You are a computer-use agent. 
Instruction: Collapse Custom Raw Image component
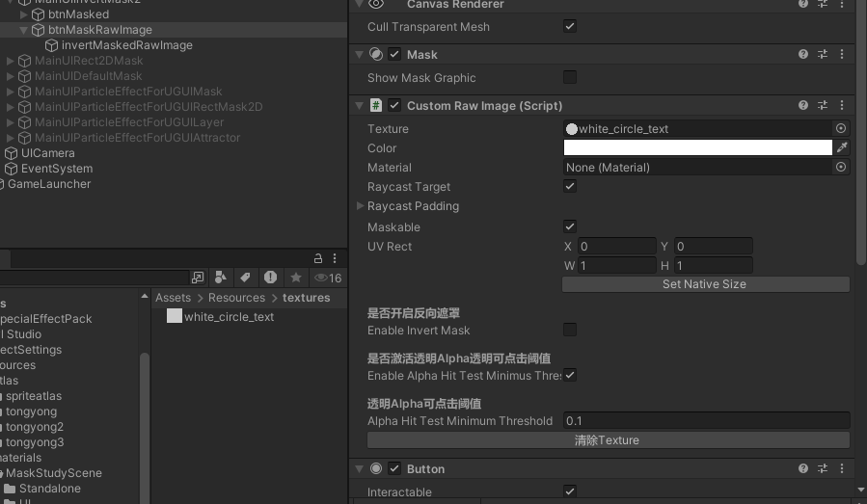(x=360, y=105)
